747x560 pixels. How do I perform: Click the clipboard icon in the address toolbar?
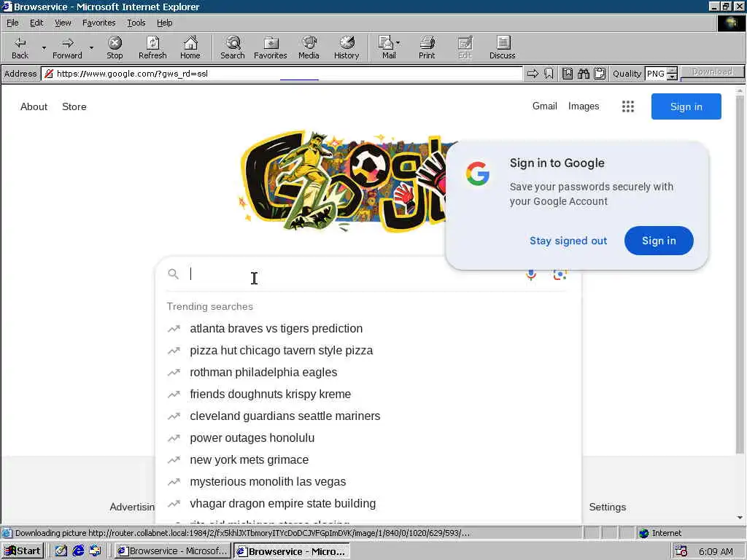click(x=600, y=74)
